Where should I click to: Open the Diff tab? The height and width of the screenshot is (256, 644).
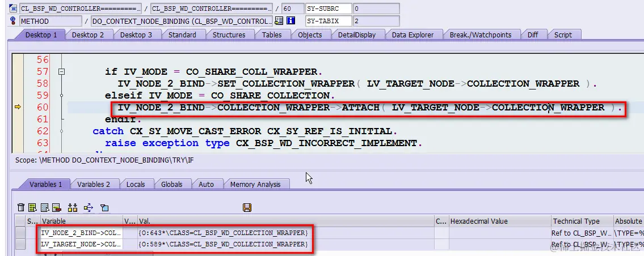click(533, 35)
